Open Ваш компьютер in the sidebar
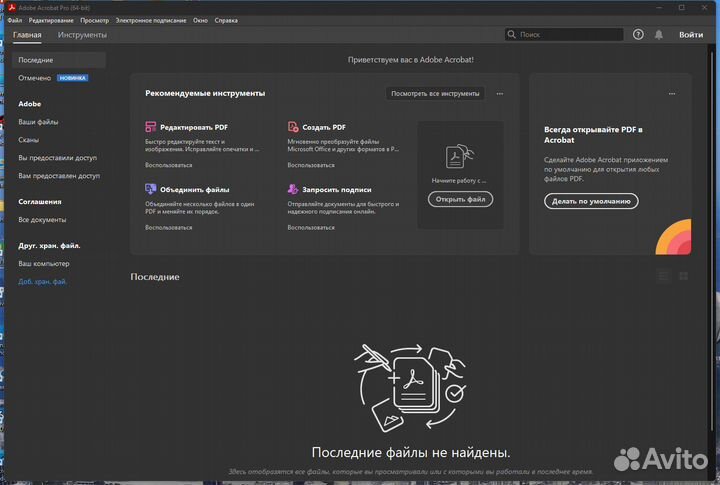The image size is (720, 485). [44, 264]
